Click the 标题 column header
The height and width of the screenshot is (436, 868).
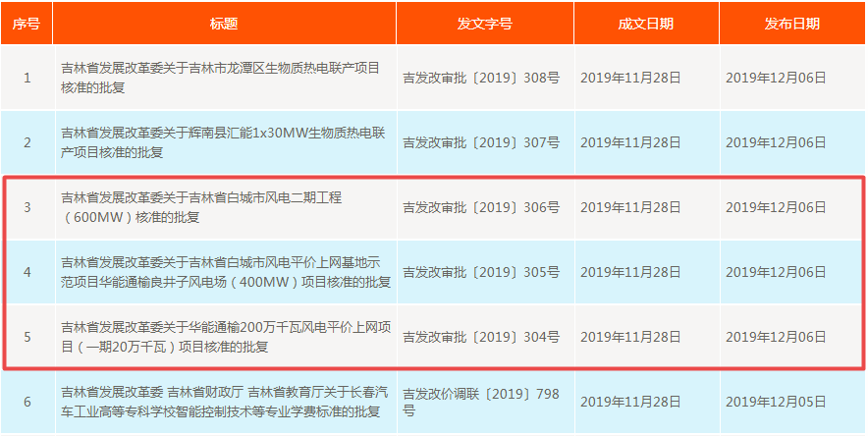click(225, 24)
